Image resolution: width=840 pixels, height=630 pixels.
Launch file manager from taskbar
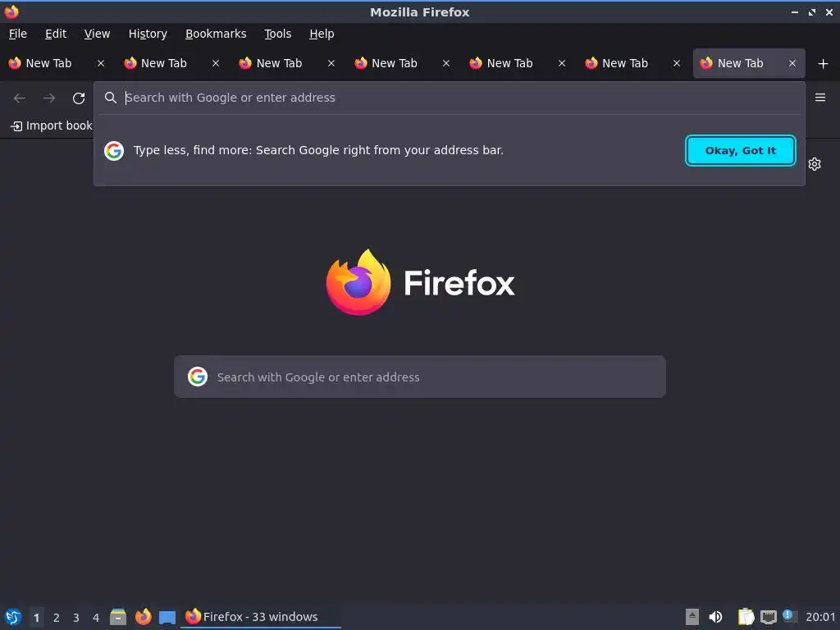point(118,617)
